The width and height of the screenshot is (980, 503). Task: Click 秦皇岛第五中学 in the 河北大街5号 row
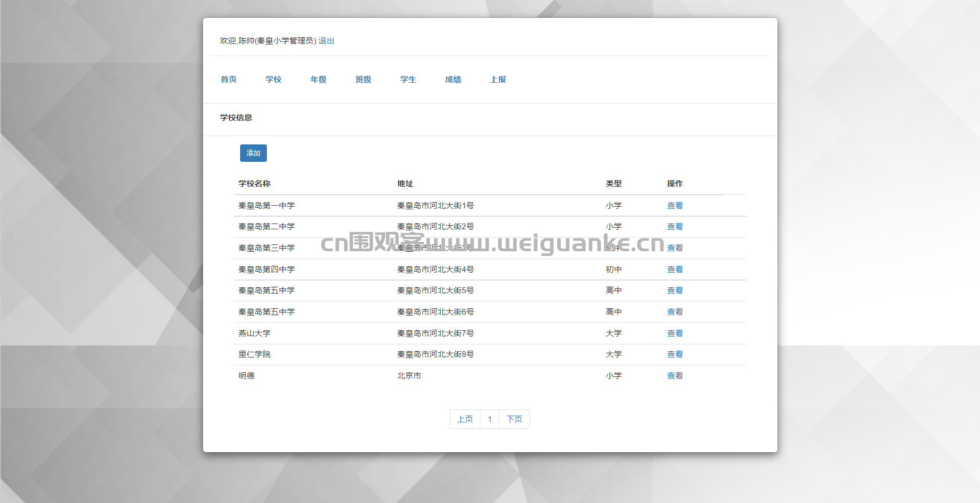coord(267,290)
